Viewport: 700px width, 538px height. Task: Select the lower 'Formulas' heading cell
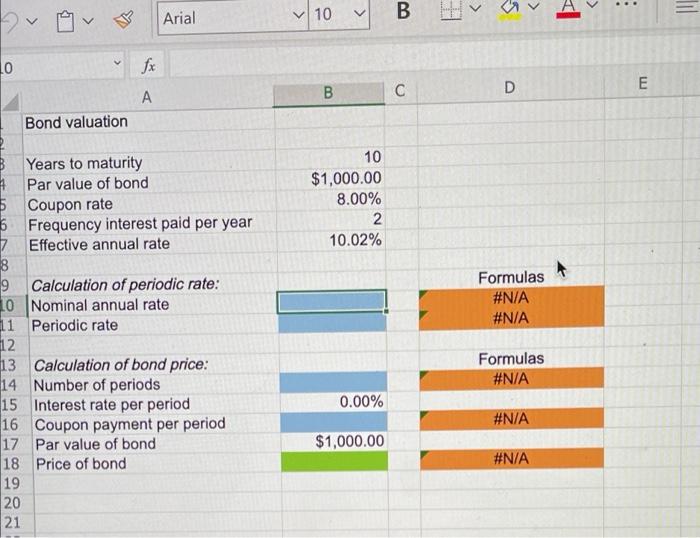[x=511, y=359]
